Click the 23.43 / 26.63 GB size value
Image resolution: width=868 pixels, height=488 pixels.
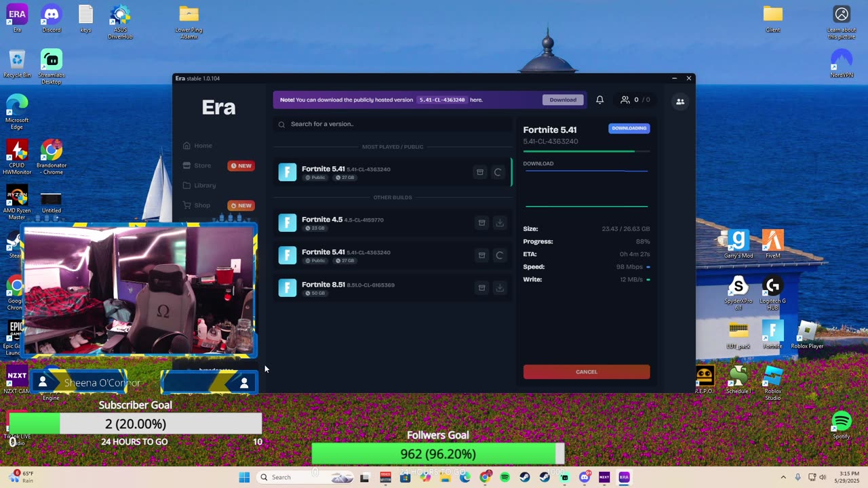coord(625,229)
